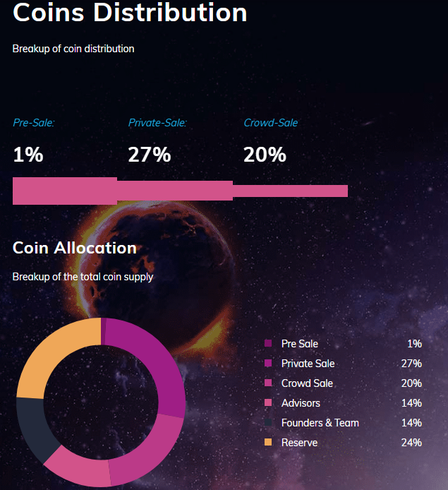Screen dimensions: 448x490
Task: Click the Founders & Team legend swatch
Action: coord(268,422)
